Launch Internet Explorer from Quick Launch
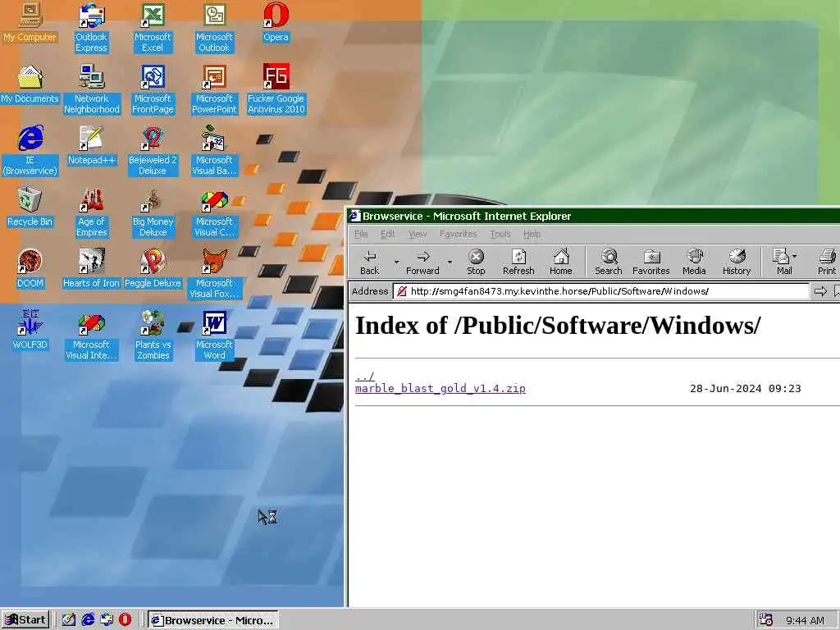Image resolution: width=840 pixels, height=630 pixels. pos(88,620)
